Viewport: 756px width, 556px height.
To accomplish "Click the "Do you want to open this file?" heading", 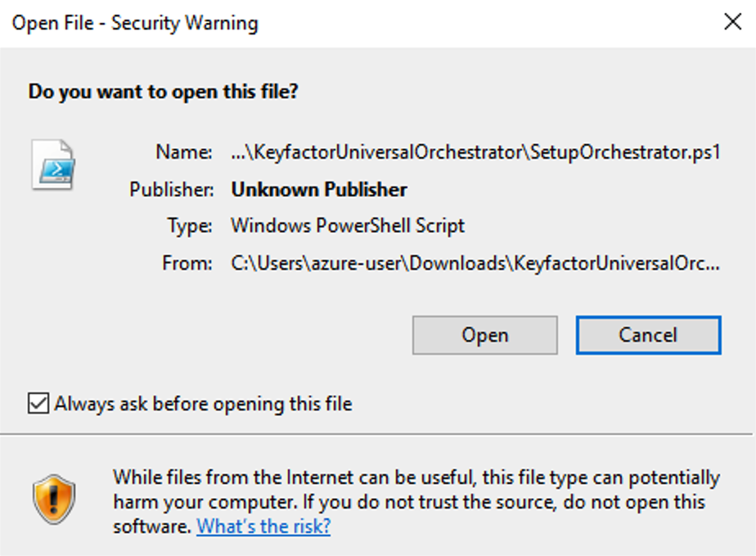I will pyautogui.click(x=164, y=92).
